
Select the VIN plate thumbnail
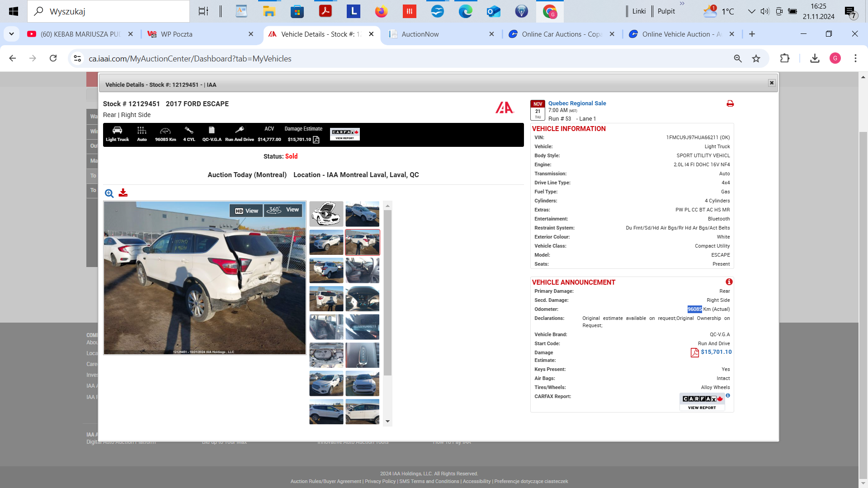(363, 327)
